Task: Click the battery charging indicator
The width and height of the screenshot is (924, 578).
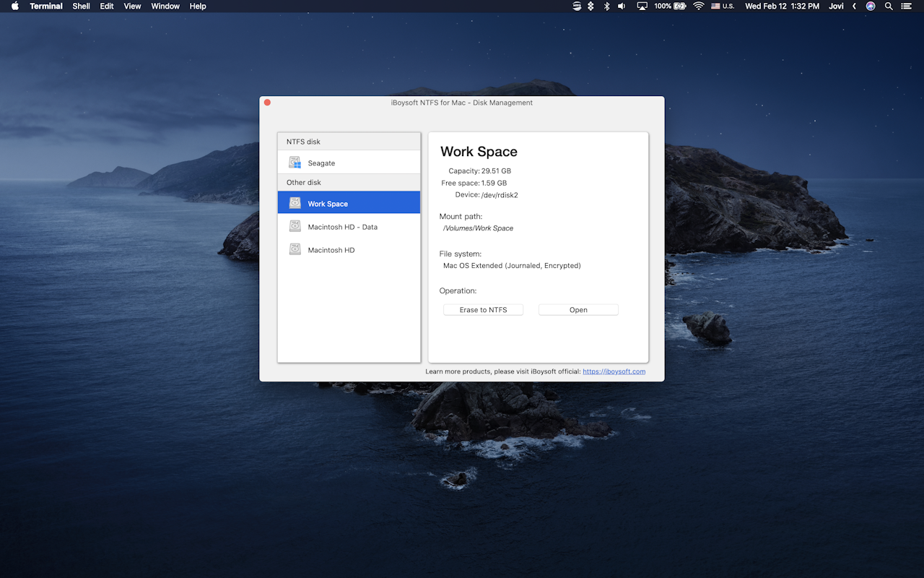Action: pos(672,6)
